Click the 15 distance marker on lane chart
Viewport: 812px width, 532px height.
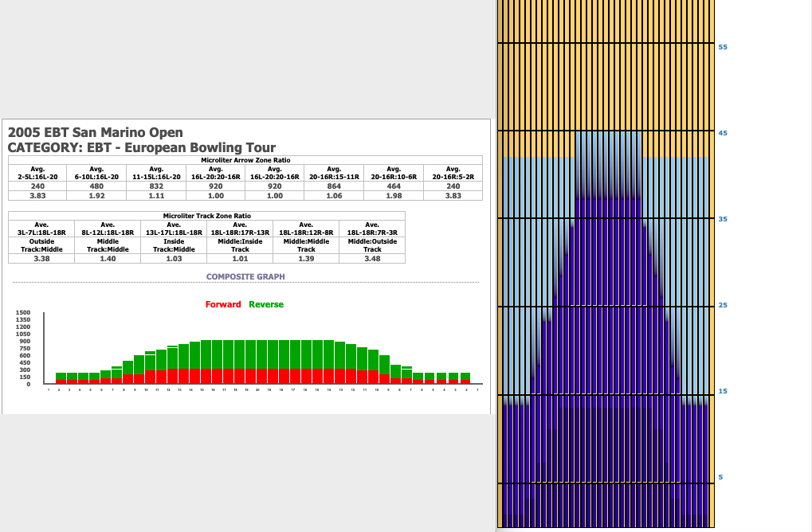[x=723, y=391]
